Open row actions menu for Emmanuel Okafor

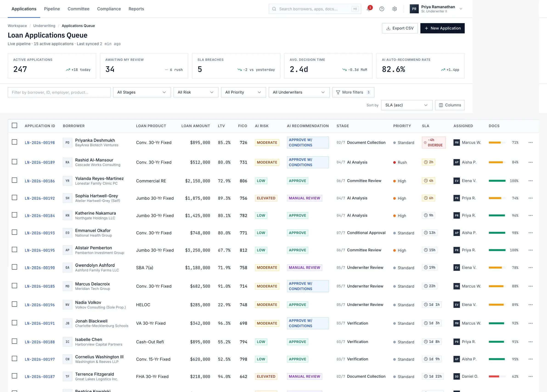(x=530, y=233)
